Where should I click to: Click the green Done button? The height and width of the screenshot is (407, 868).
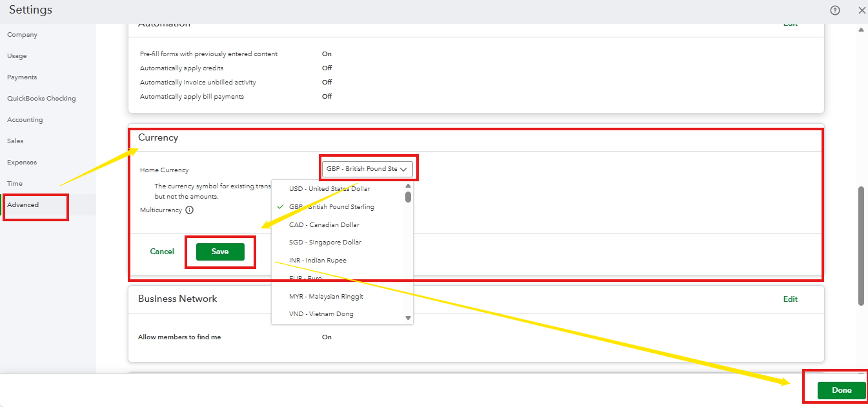(x=842, y=390)
